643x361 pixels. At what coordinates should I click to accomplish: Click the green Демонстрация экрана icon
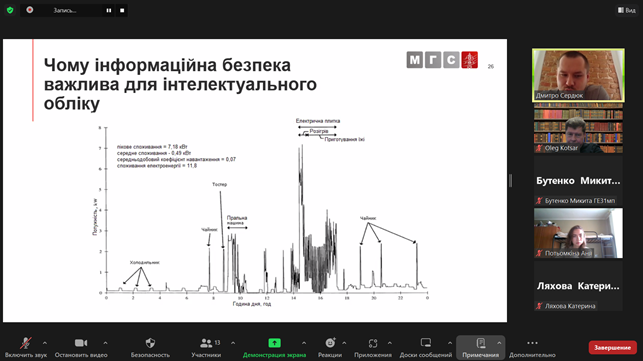tap(274, 343)
